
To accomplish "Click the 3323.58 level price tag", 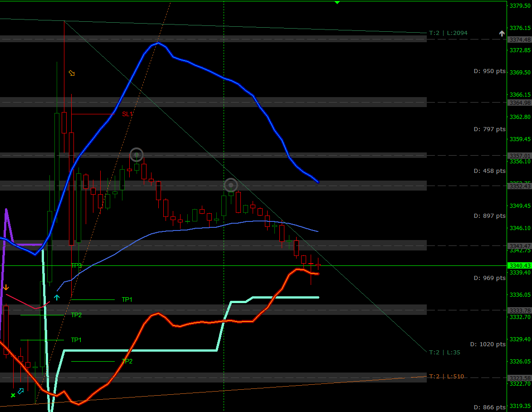I will pos(520,378).
